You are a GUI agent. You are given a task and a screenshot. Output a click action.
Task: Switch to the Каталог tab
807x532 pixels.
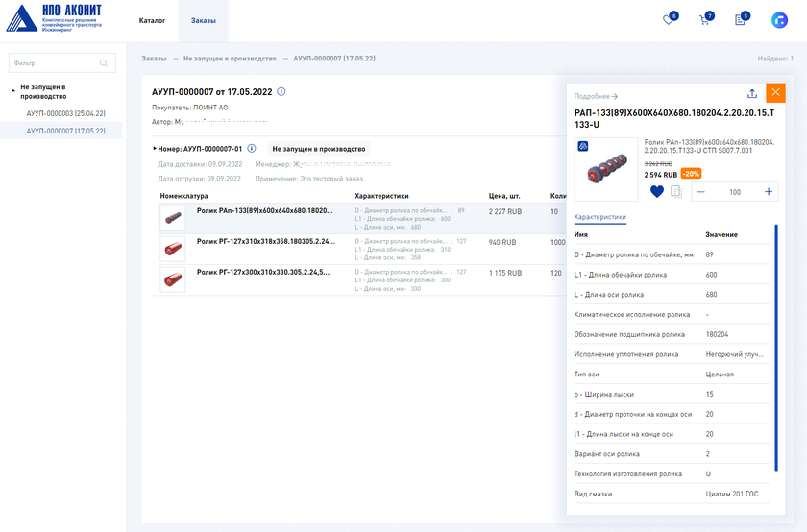point(152,20)
